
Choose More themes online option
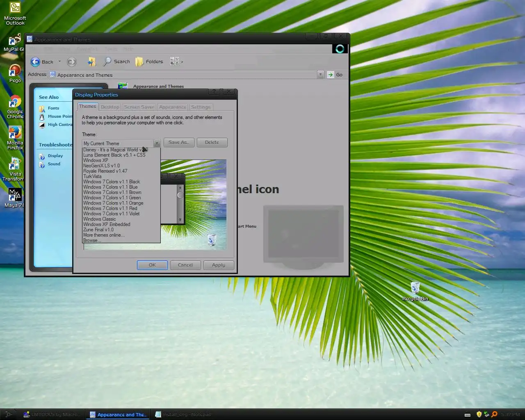pos(121,235)
